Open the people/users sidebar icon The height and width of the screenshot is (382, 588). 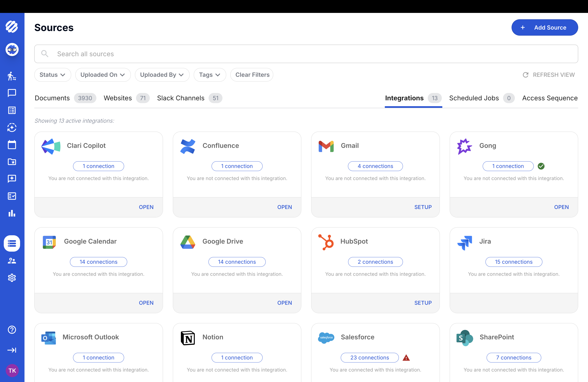[x=12, y=261]
